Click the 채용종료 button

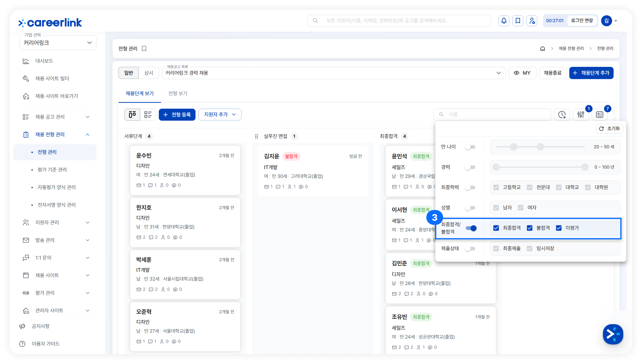tap(553, 73)
